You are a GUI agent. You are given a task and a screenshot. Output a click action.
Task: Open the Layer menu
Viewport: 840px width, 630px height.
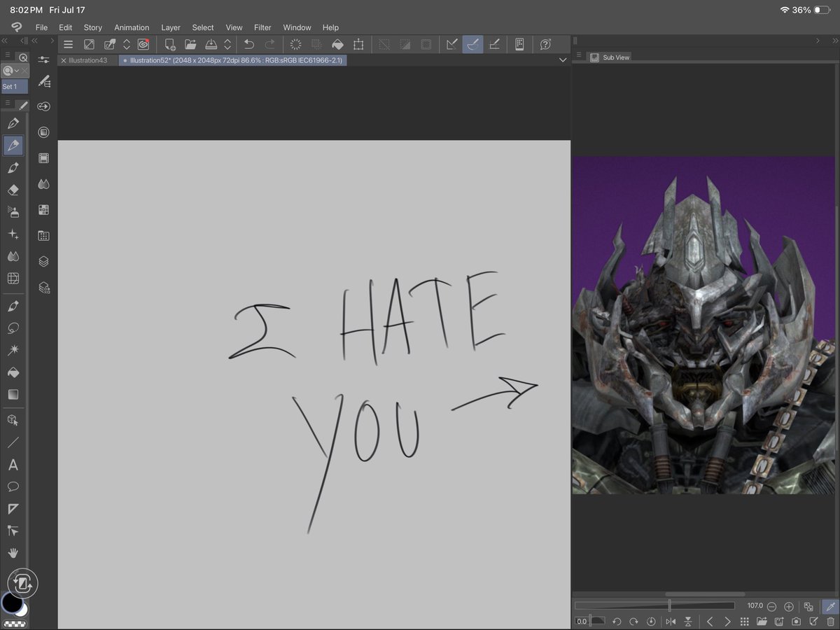click(x=171, y=27)
